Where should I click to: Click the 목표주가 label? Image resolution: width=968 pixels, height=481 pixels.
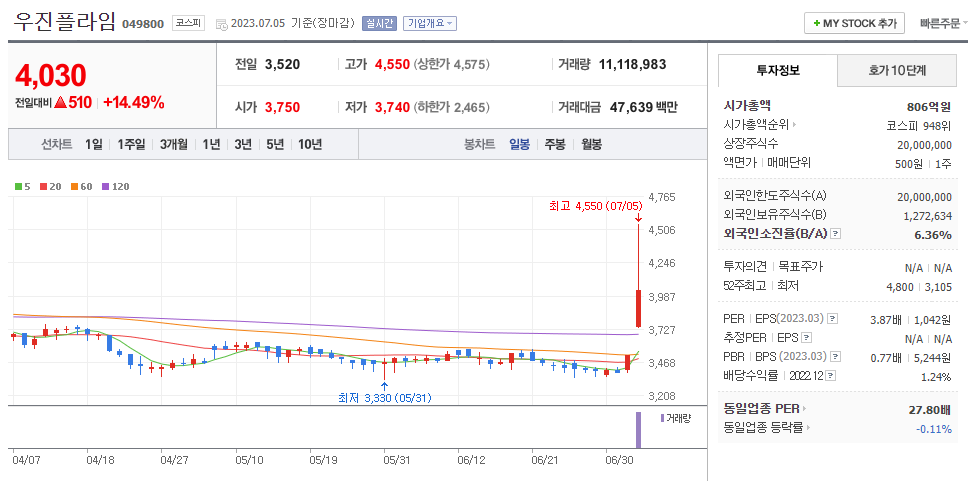point(799,267)
